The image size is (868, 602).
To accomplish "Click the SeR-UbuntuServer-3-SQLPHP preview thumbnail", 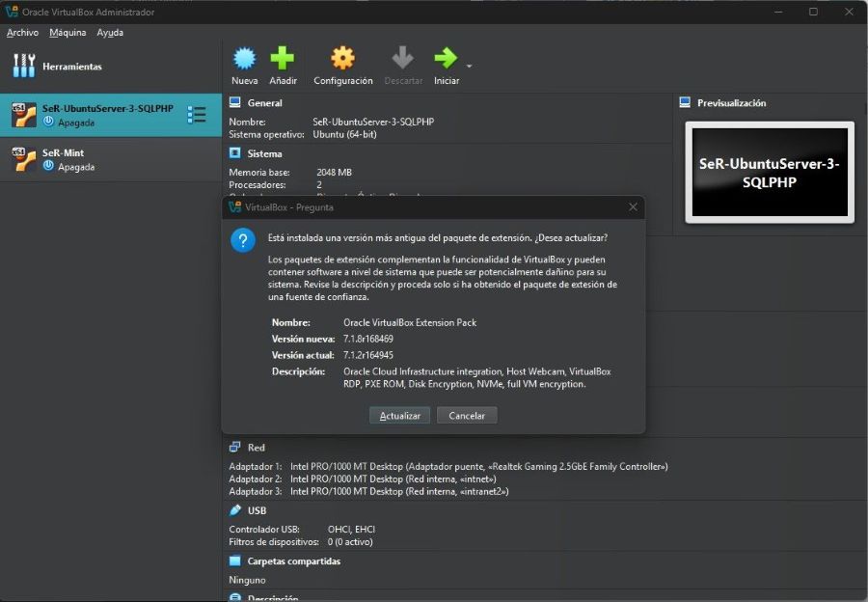I will pos(770,173).
